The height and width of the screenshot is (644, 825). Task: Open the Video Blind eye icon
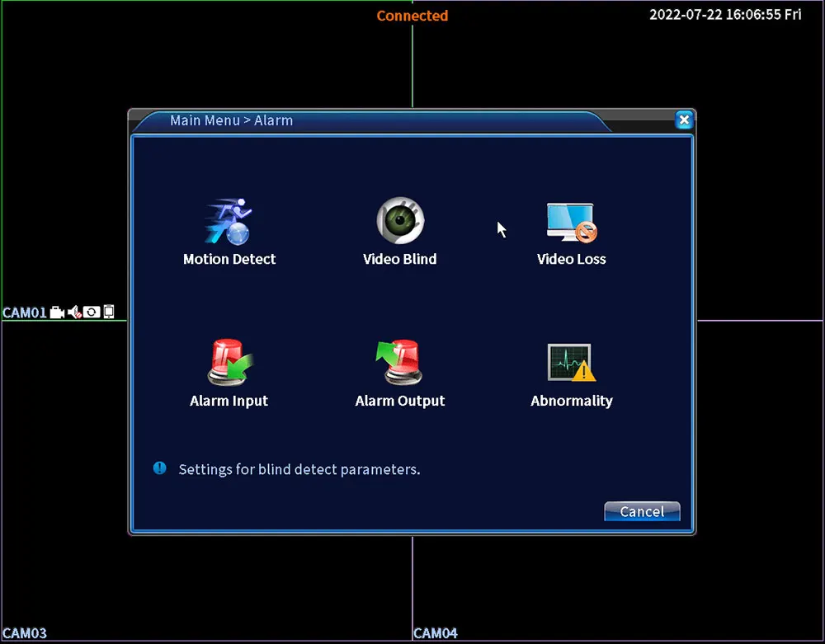pyautogui.click(x=400, y=220)
